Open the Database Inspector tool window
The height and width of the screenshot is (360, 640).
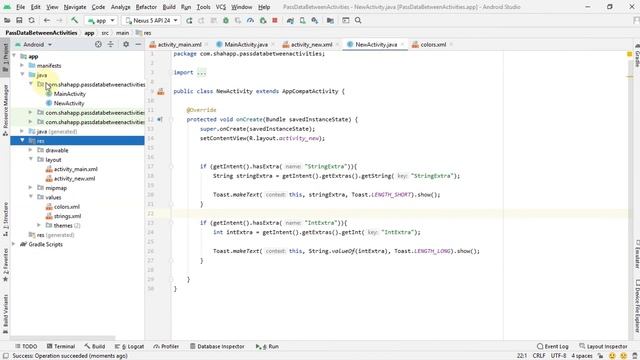click(x=217, y=346)
